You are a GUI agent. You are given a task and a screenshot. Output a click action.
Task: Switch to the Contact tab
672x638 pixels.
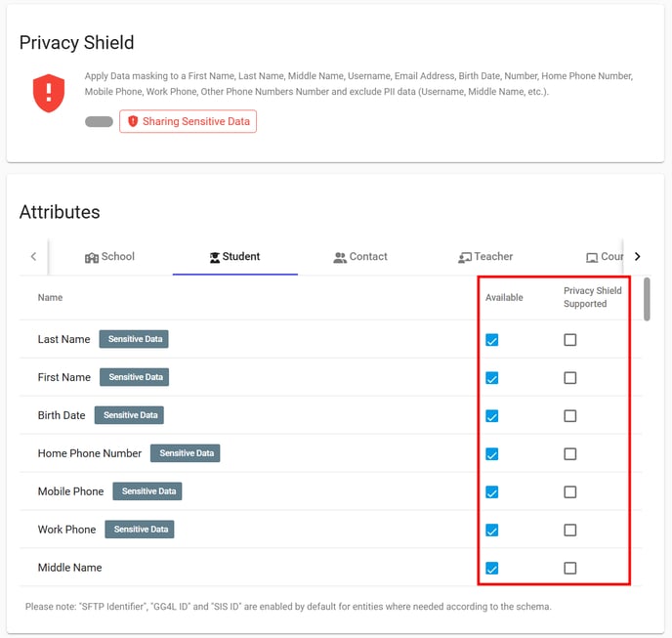[x=360, y=257]
